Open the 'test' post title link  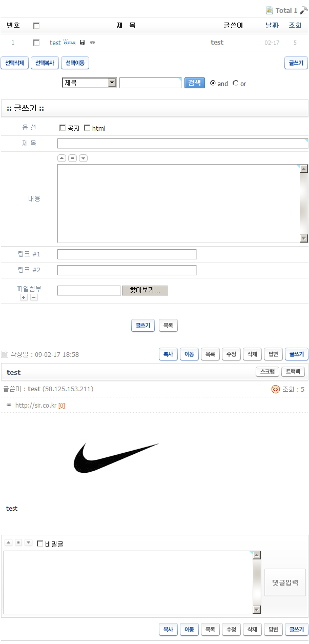pyautogui.click(x=55, y=43)
